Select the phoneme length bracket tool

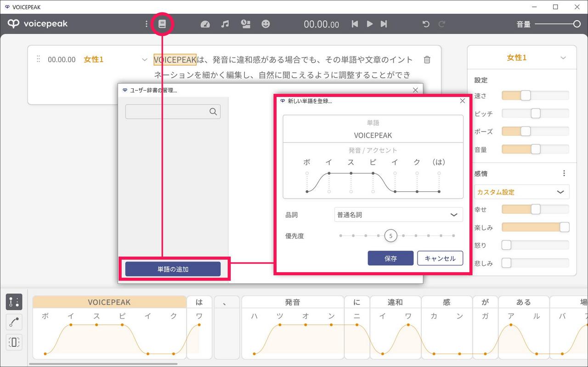coord(14,342)
